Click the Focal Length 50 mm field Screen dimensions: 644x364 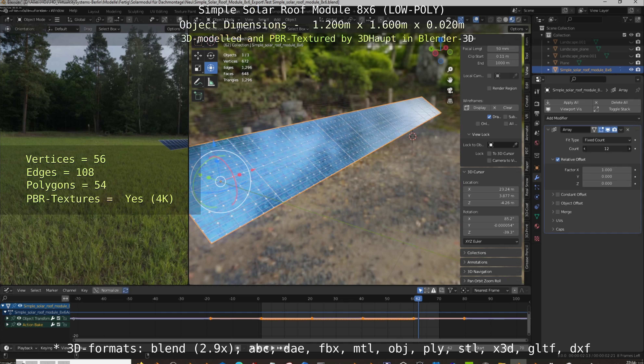503,49
